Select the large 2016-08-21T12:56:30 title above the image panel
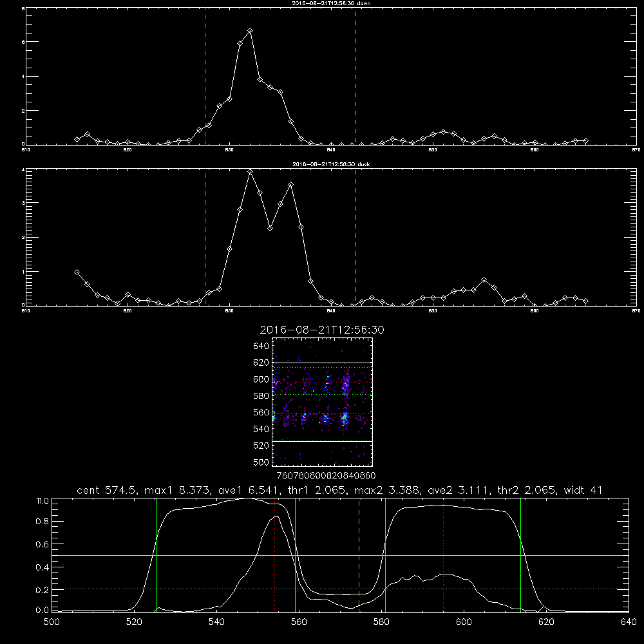This screenshot has height=644, width=644. [322, 330]
